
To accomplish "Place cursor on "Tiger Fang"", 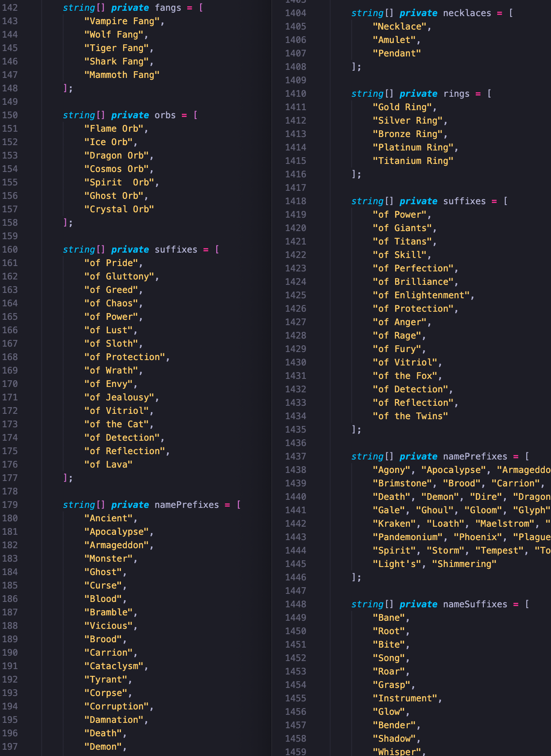I will pos(116,48).
